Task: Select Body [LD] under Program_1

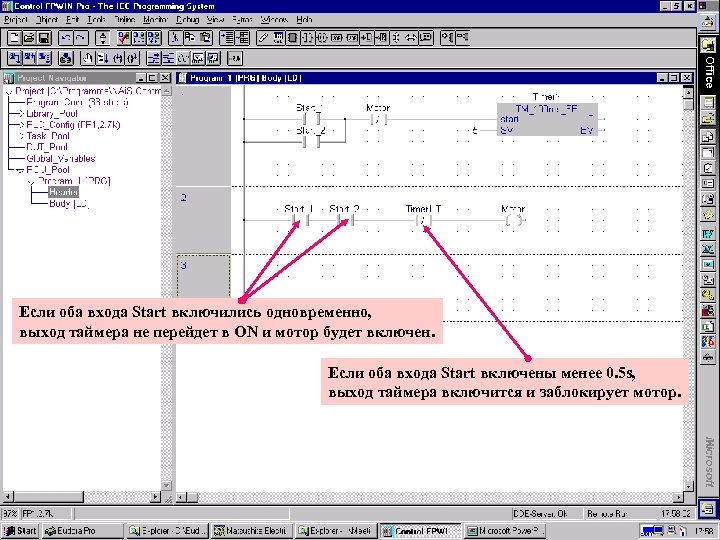Action: pos(69,203)
